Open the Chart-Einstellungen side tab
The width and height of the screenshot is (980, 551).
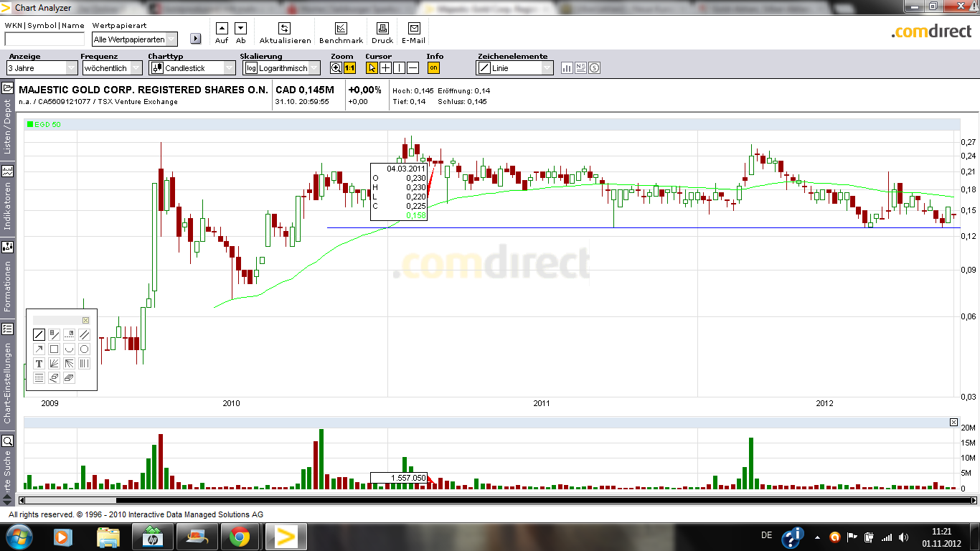click(7, 375)
